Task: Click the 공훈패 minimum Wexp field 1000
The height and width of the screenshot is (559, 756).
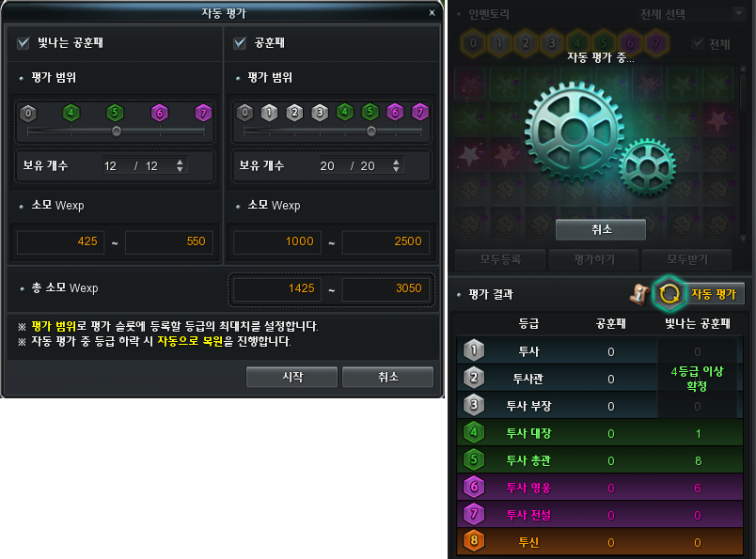Action: click(277, 241)
